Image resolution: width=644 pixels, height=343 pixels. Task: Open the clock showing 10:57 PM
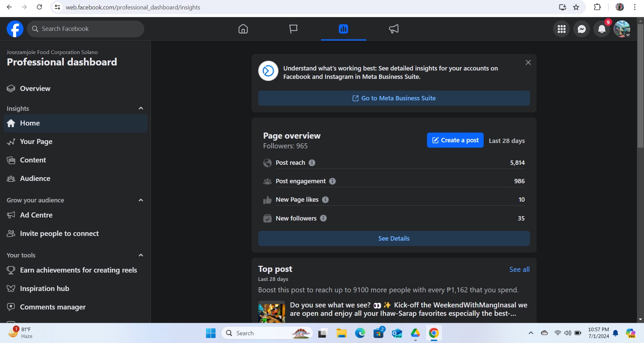pos(598,333)
